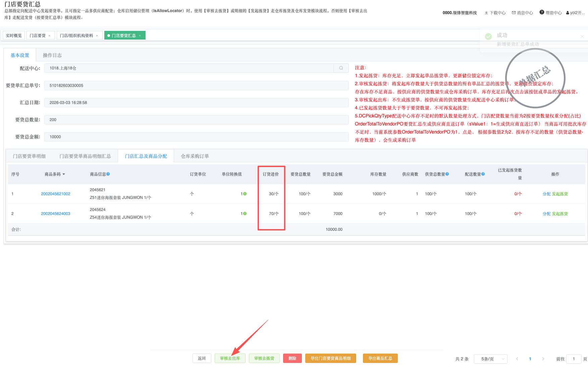
Task: Open the 消息中心 message center
Action: (522, 13)
